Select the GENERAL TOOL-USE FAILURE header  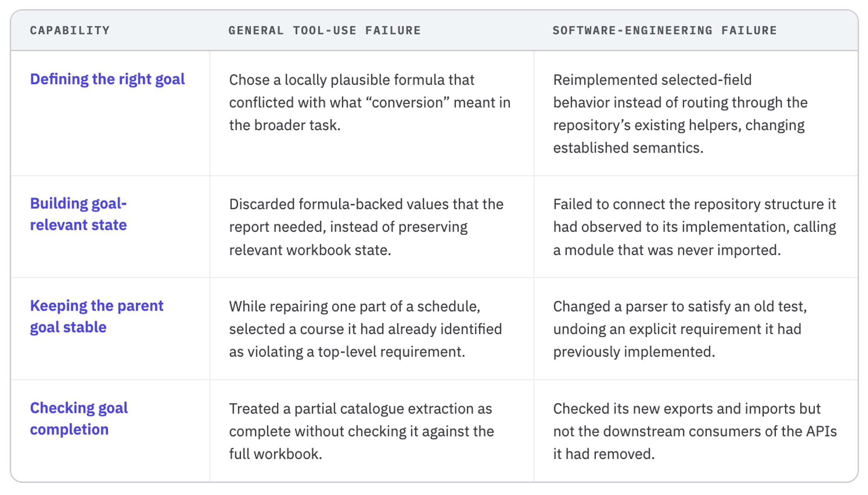tap(324, 31)
